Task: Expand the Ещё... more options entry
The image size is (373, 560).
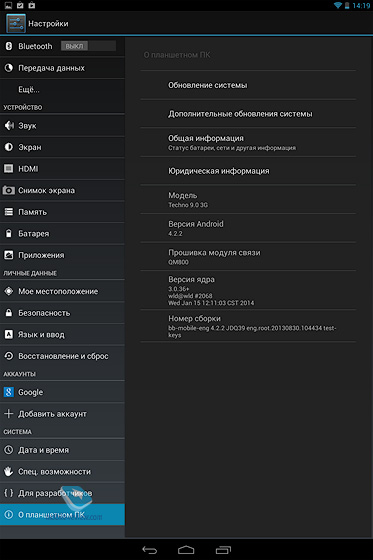Action: pos(62,89)
